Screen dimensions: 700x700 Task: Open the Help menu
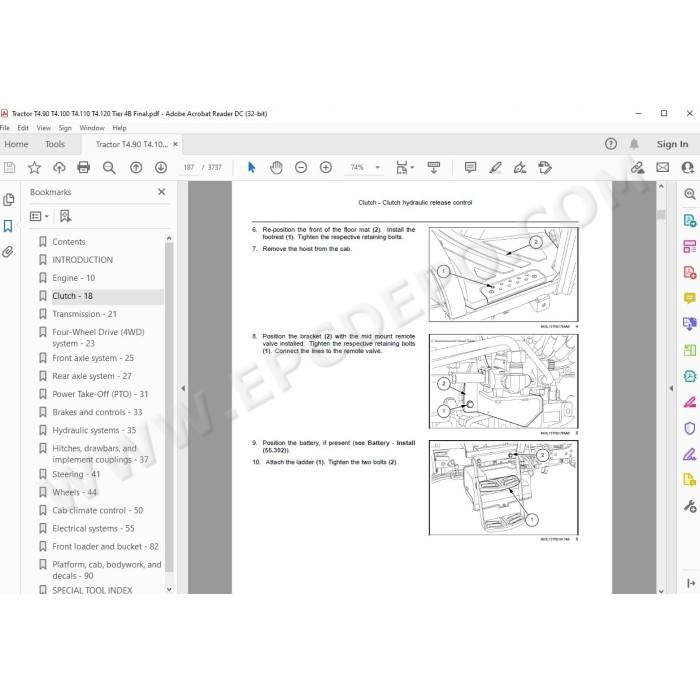119,128
